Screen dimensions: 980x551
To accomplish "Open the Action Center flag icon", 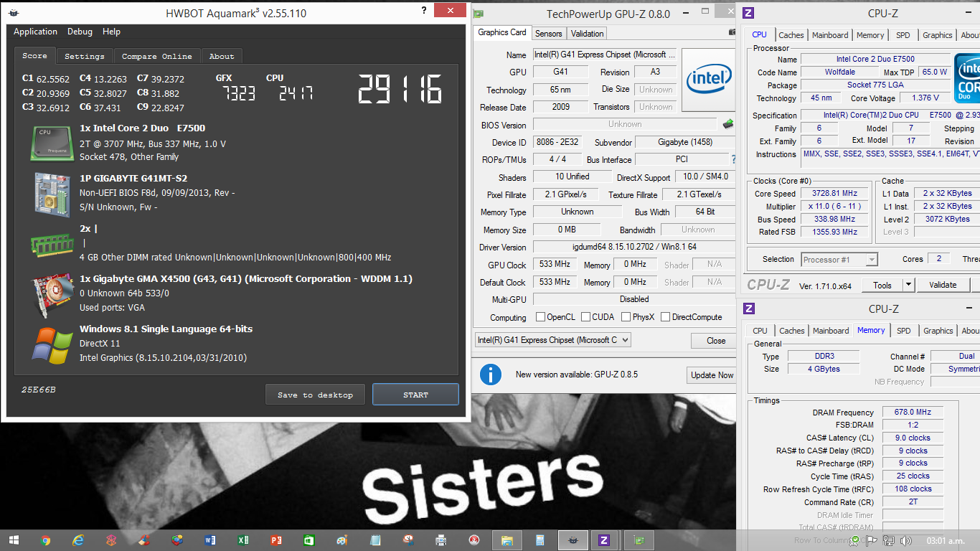I will coord(872,541).
